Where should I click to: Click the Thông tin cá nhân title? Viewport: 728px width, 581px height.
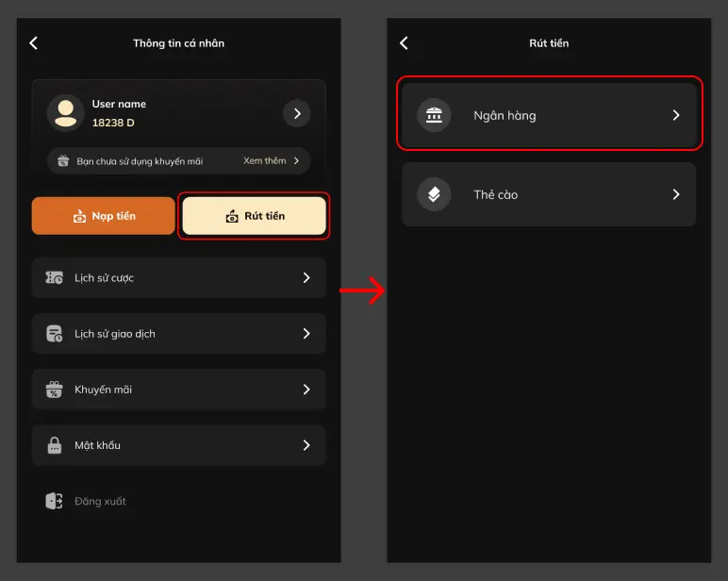(x=179, y=43)
